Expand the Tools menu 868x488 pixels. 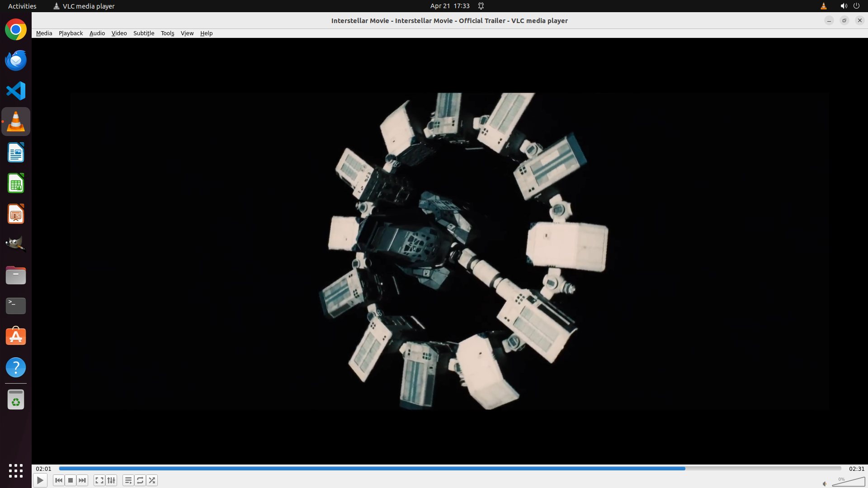point(167,33)
